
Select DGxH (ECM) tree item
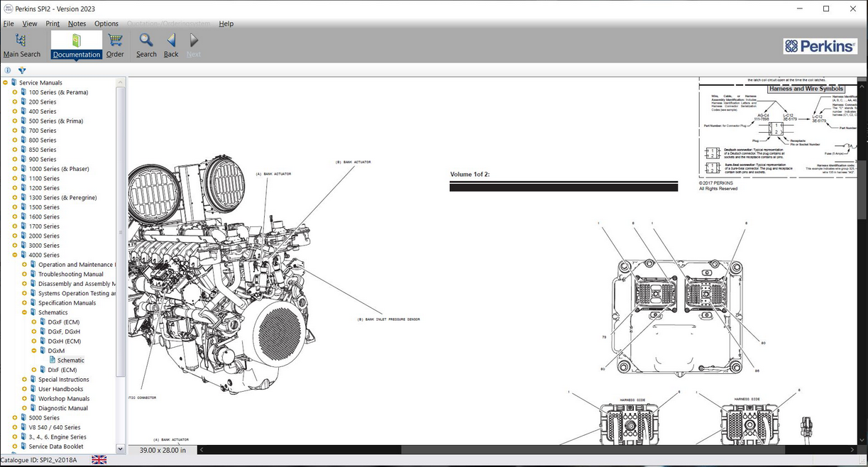pyautogui.click(x=65, y=341)
